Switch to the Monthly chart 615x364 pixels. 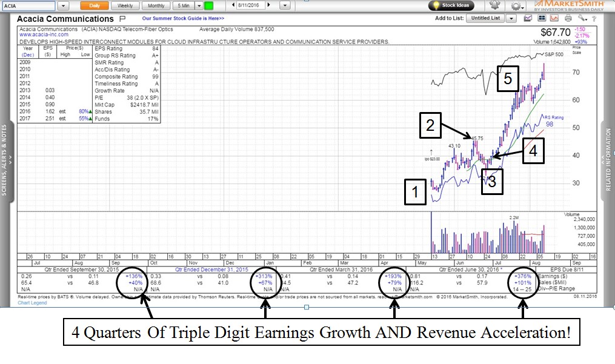point(156,5)
